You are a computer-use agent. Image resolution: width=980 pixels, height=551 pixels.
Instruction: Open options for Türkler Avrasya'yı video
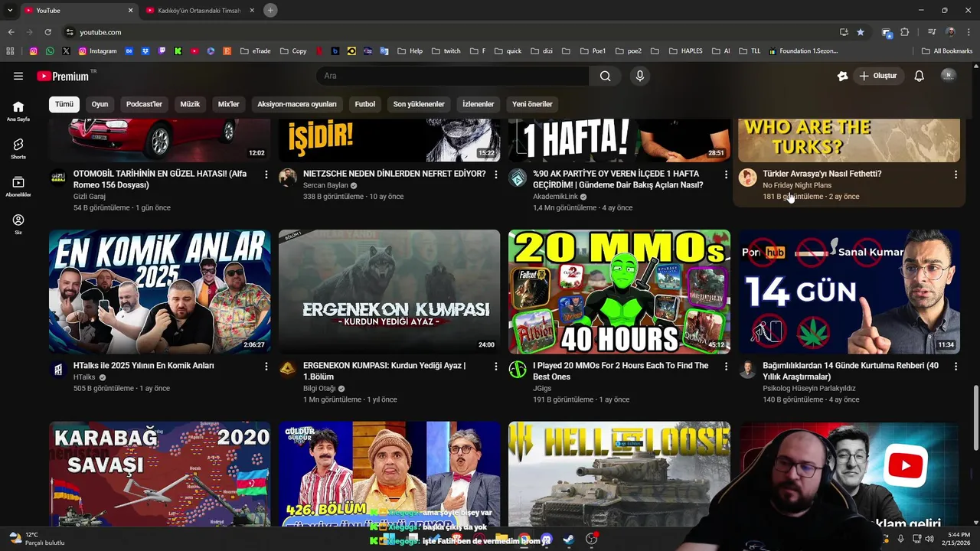click(955, 174)
